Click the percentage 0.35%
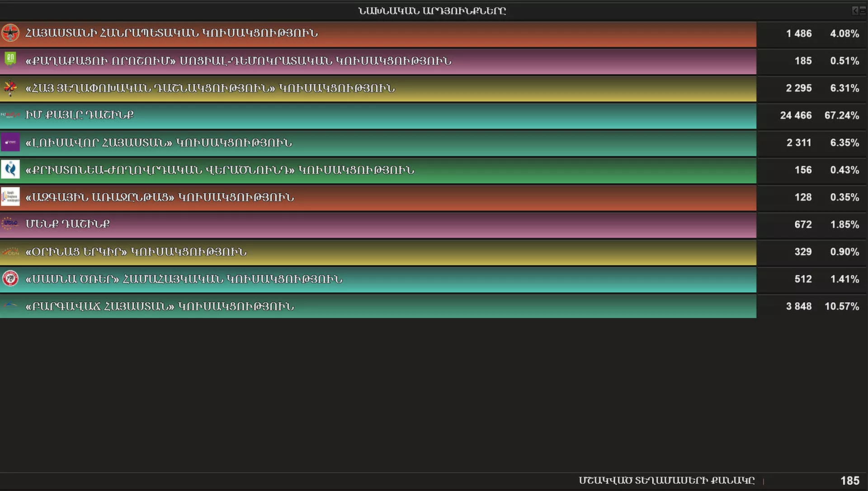 pos(844,197)
